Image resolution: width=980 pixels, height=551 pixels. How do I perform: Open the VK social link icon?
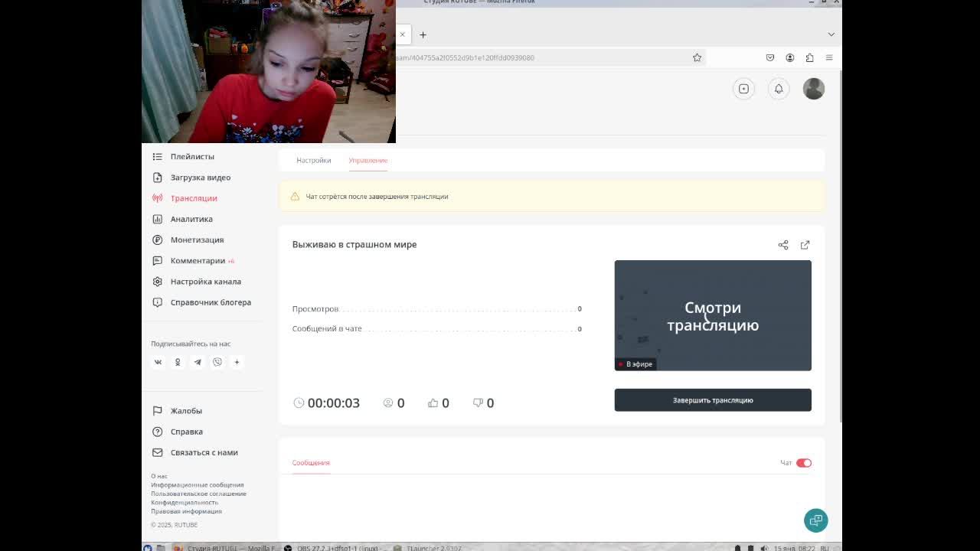[x=158, y=362]
